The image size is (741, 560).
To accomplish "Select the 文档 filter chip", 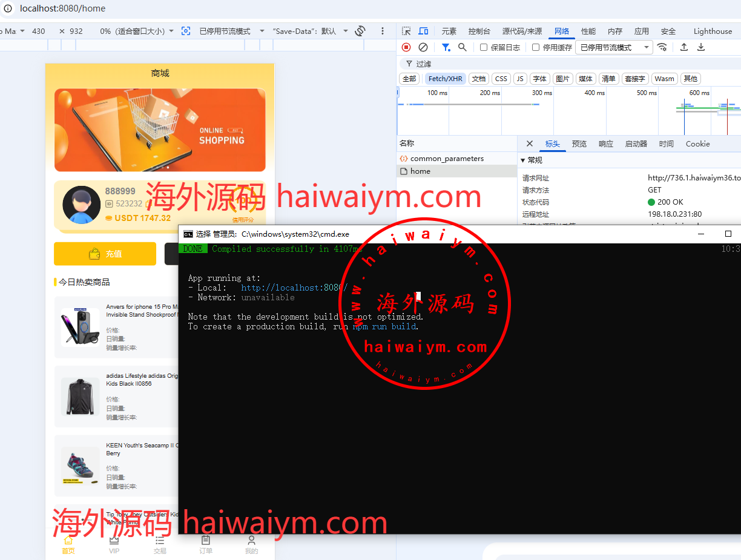I will (479, 79).
